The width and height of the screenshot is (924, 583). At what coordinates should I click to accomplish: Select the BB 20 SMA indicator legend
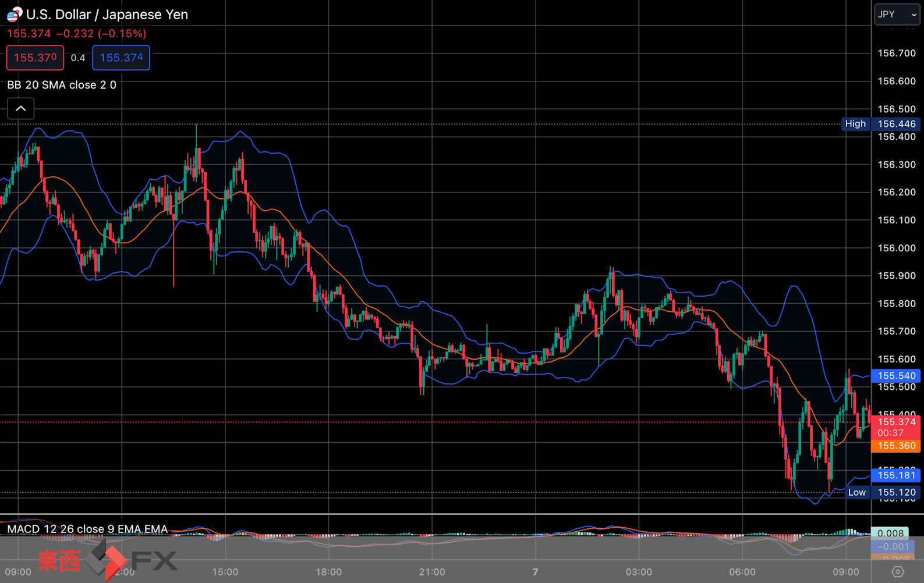point(62,85)
